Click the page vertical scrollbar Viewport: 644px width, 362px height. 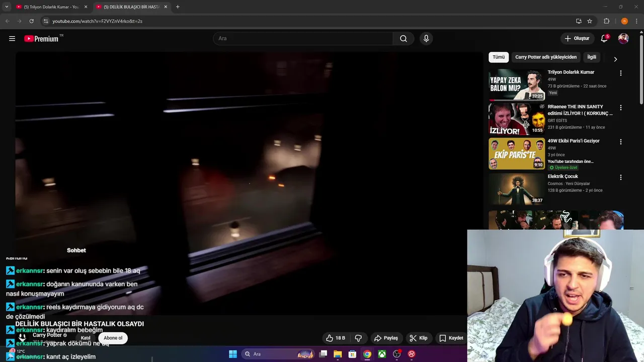(x=641, y=70)
